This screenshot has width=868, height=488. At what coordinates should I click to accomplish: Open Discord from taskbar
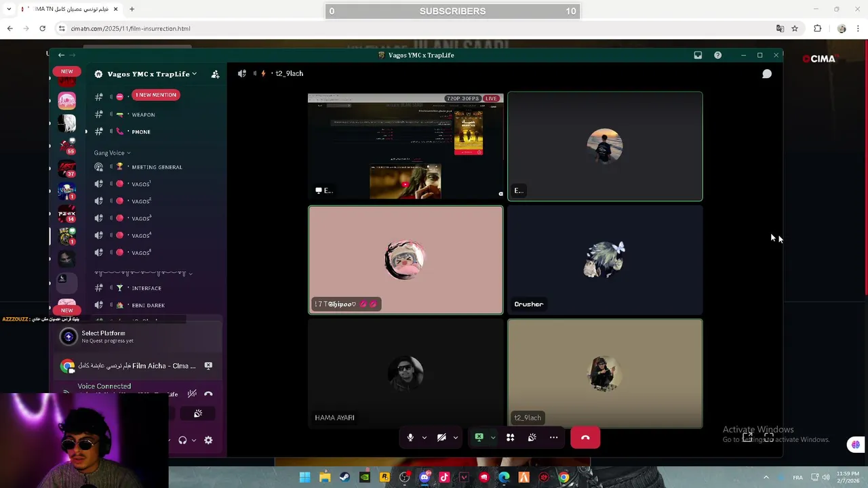424,477
